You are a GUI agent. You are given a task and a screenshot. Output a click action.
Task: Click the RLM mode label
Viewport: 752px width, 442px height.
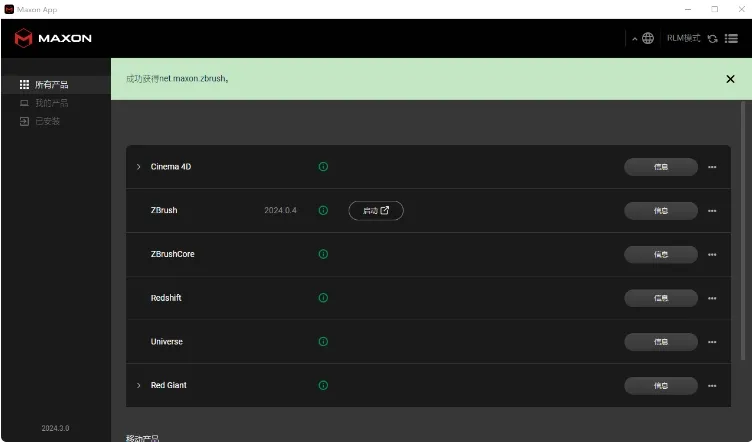(683, 38)
